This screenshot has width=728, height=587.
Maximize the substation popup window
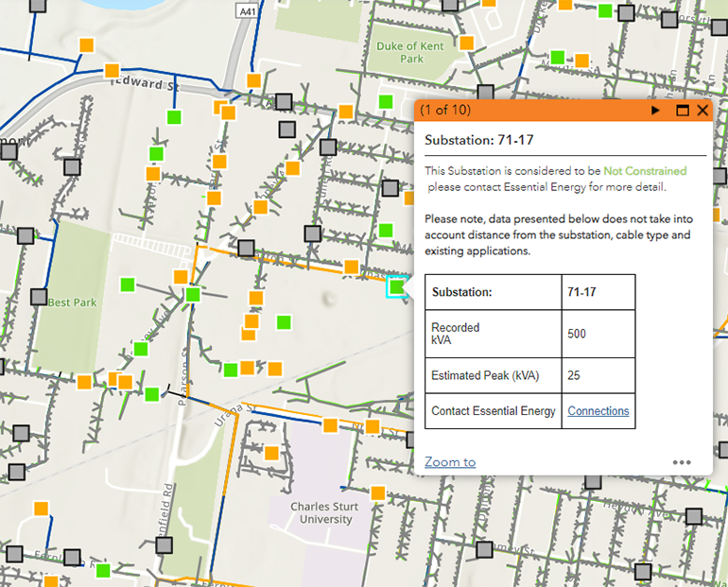coord(683,111)
